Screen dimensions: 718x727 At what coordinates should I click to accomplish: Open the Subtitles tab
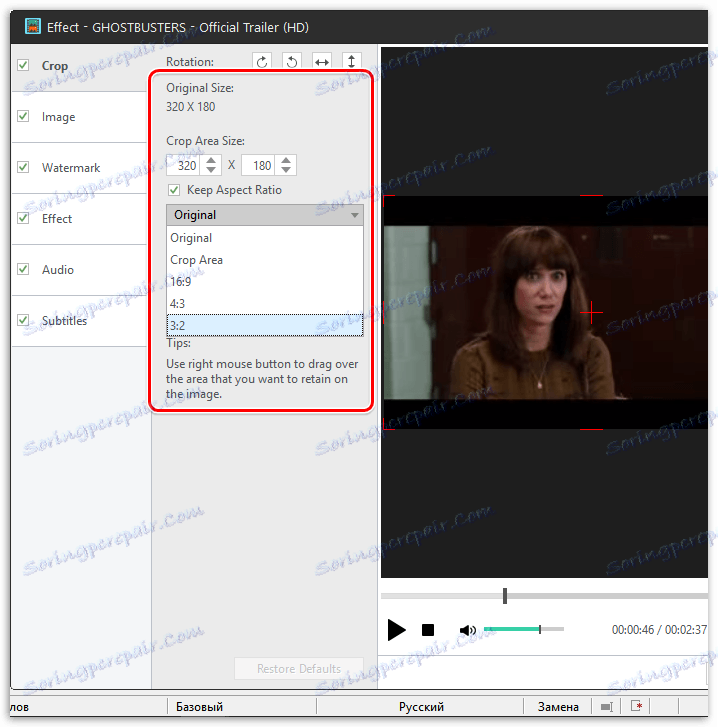[64, 320]
